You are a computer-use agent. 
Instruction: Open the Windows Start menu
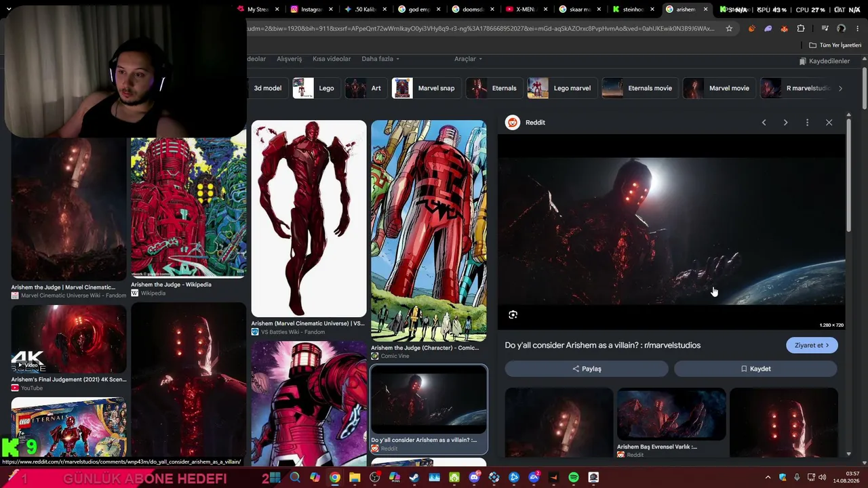coord(275,478)
